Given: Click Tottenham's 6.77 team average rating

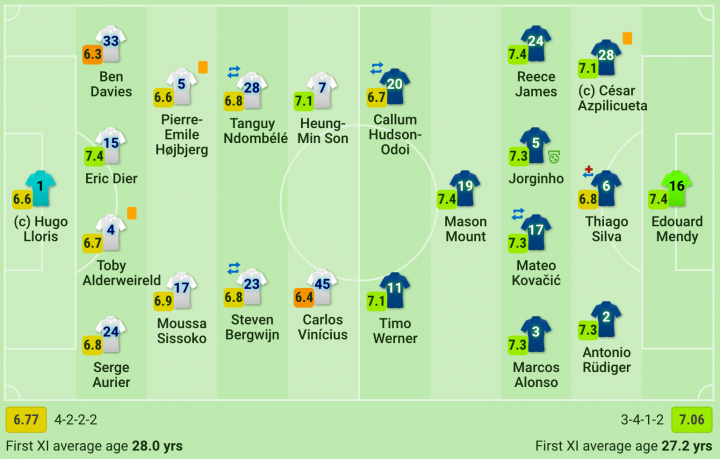Looking at the screenshot, I should click(26, 420).
